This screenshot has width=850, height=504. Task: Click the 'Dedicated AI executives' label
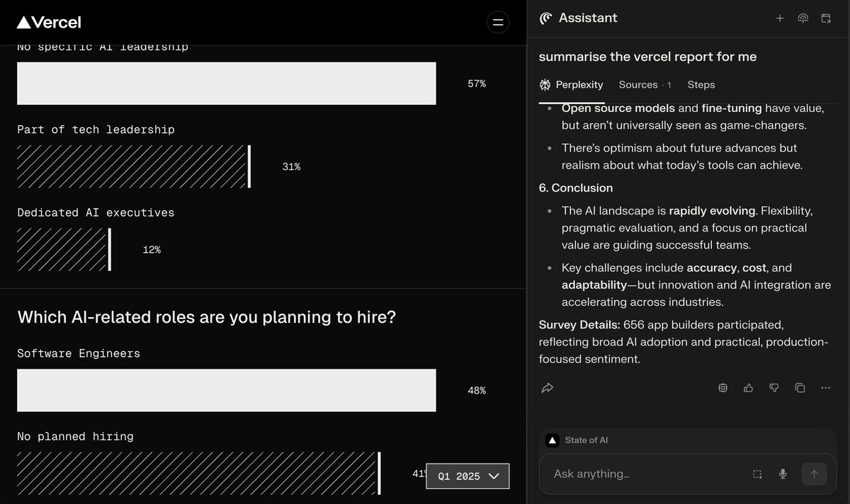[x=96, y=212]
